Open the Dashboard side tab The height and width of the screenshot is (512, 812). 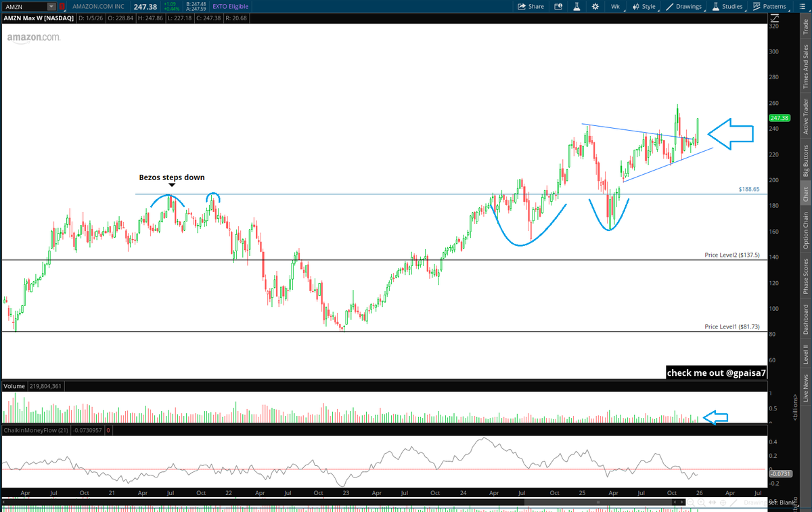pos(805,318)
